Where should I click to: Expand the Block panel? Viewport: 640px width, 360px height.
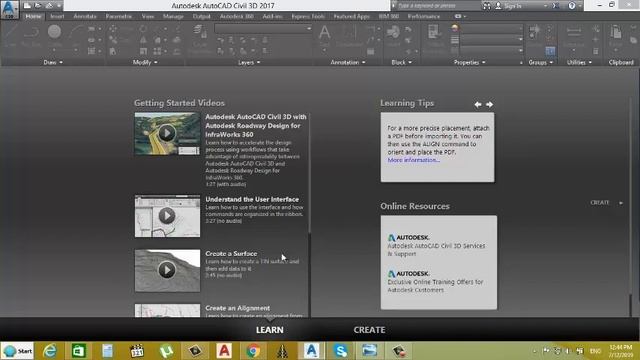coord(401,62)
